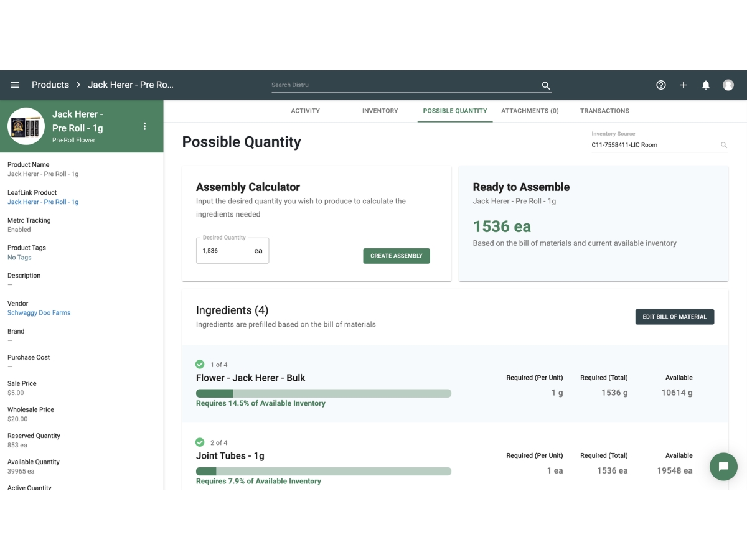Click the Flower - Jack Herer - Bulk ingredient name
747x560 pixels.
251,378
